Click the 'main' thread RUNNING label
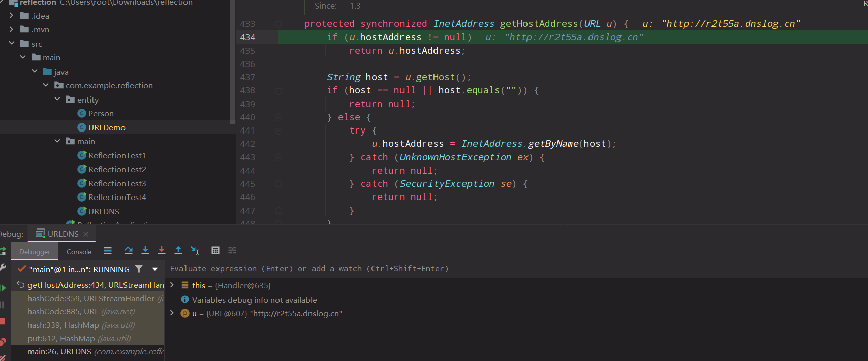 tap(79, 269)
